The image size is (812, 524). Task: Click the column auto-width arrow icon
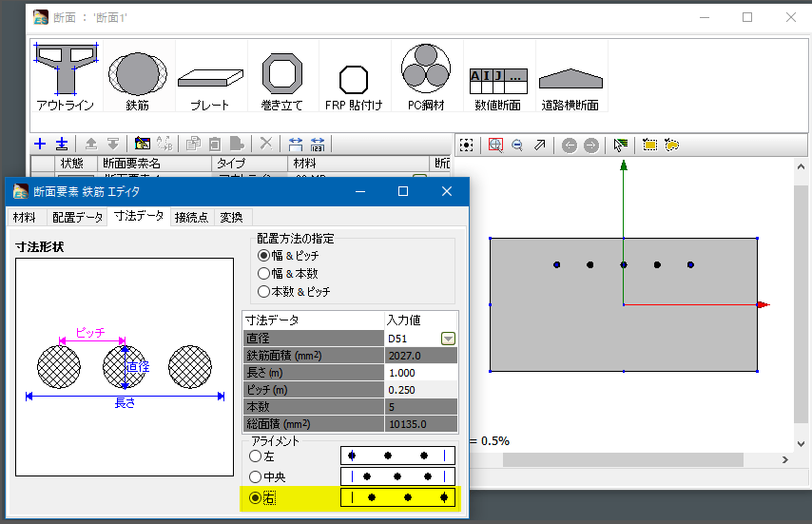296,144
